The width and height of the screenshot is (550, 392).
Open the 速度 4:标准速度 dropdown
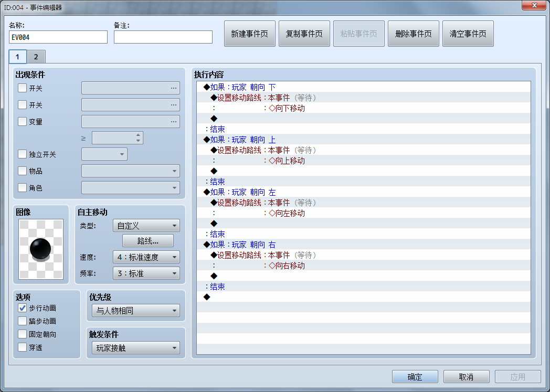click(146, 257)
